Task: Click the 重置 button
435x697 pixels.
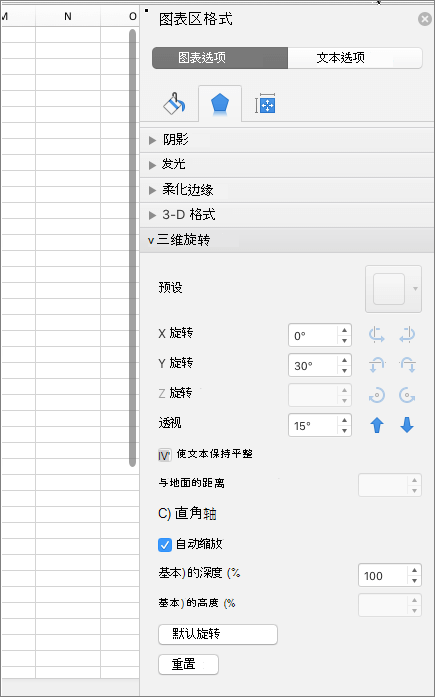Action: 188,665
